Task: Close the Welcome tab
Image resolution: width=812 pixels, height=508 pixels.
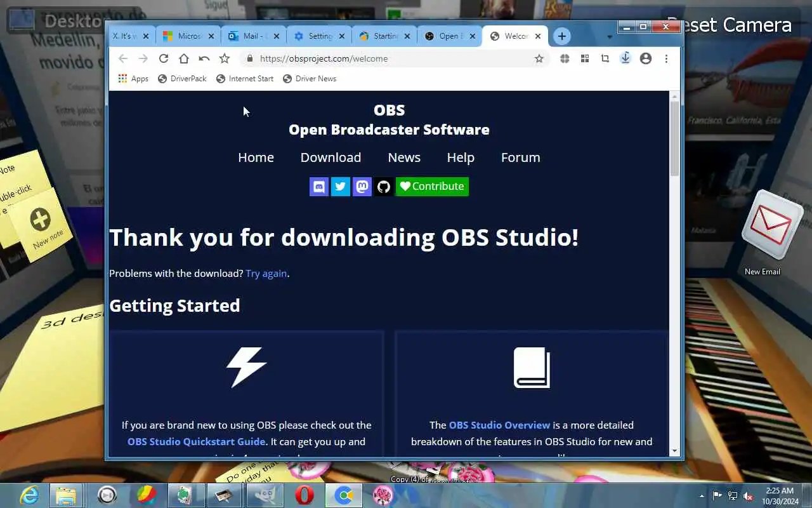Action: point(538,36)
